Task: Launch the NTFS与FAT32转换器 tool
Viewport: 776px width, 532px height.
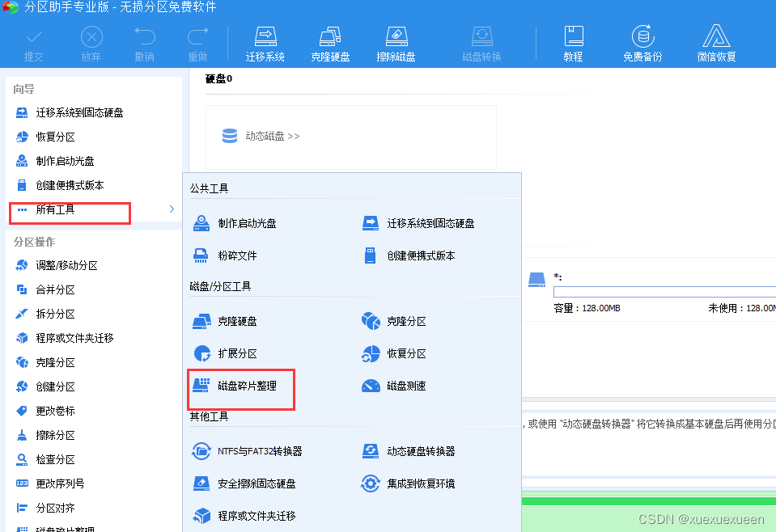Action: pyautogui.click(x=247, y=451)
